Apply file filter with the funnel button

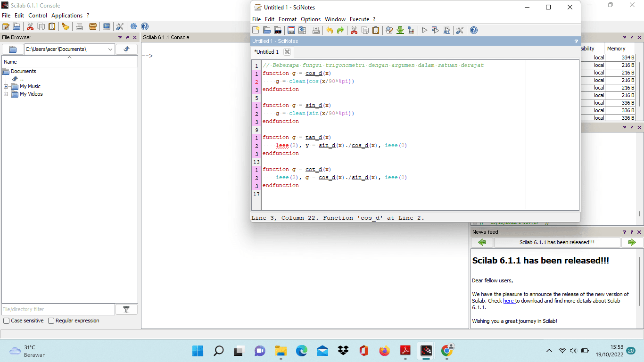click(126, 309)
